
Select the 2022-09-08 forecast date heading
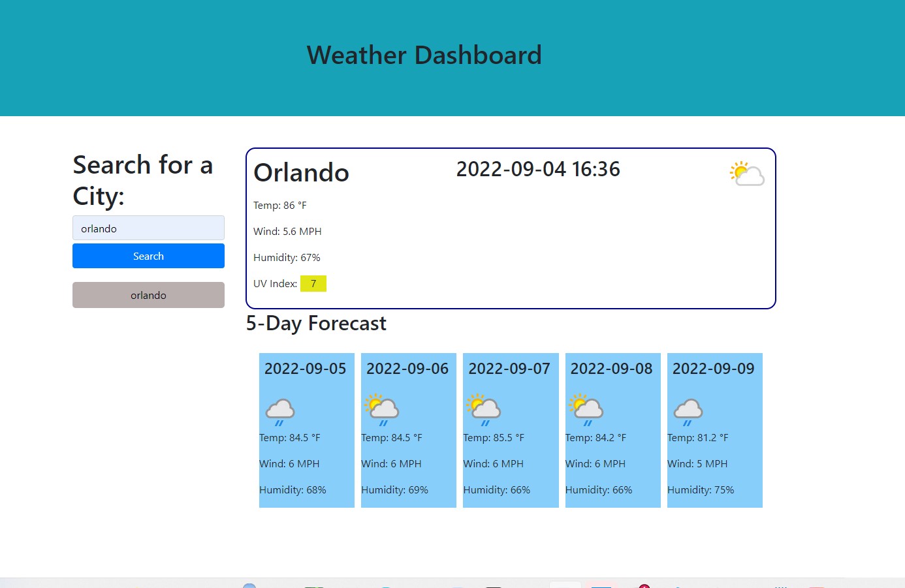[x=611, y=369]
